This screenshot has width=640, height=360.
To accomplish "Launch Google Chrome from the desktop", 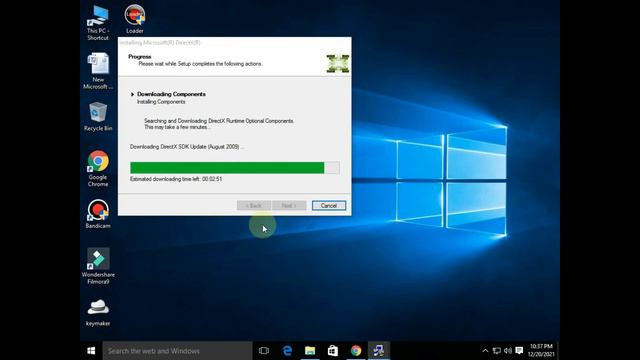I will (x=98, y=169).
